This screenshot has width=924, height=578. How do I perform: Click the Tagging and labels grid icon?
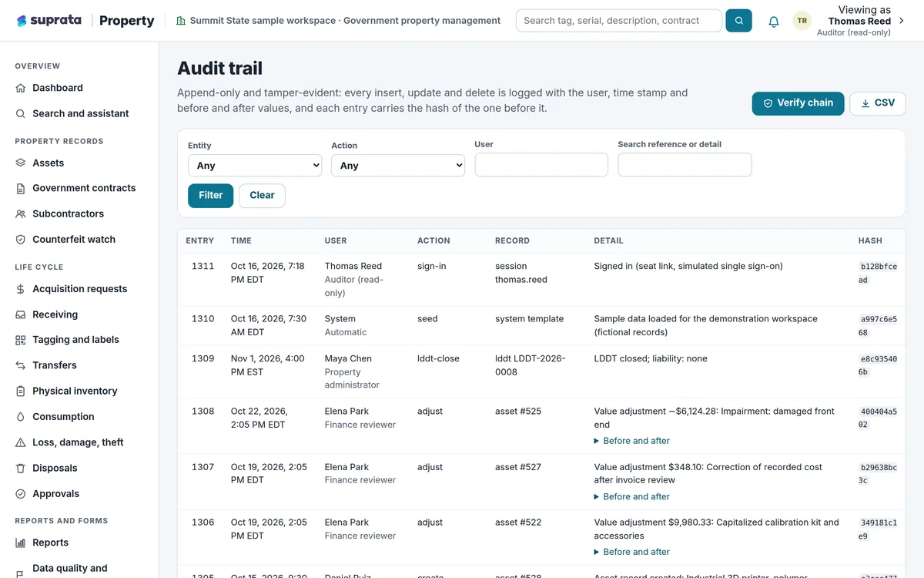click(x=21, y=340)
